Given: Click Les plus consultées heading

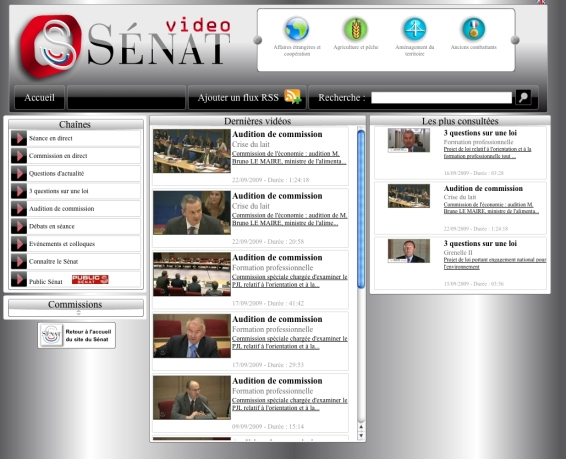Looking at the screenshot, I should coord(460,121).
